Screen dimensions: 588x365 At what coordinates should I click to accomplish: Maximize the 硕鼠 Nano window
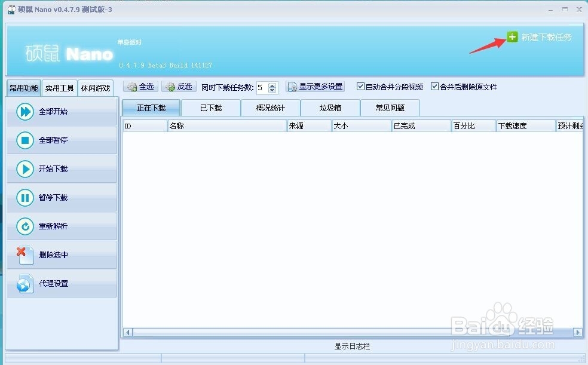[565, 10]
